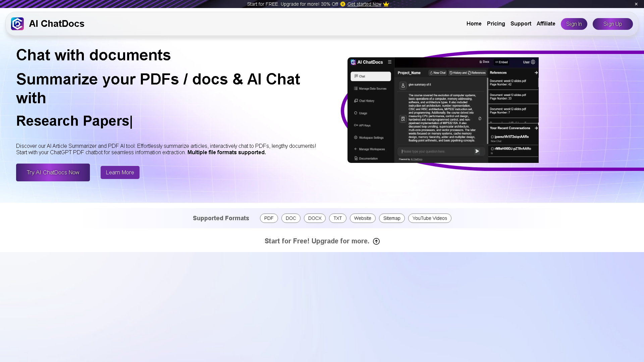Click 'Page Number: 42' reference in preview
Image resolution: width=644 pixels, height=362 pixels.
[x=500, y=84]
